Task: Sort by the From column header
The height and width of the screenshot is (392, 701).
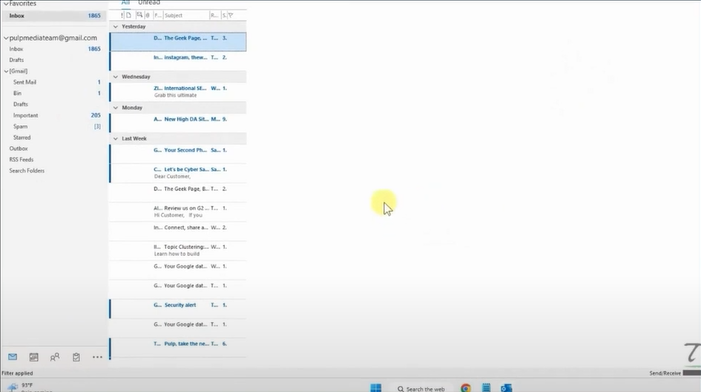Action: 157,15
